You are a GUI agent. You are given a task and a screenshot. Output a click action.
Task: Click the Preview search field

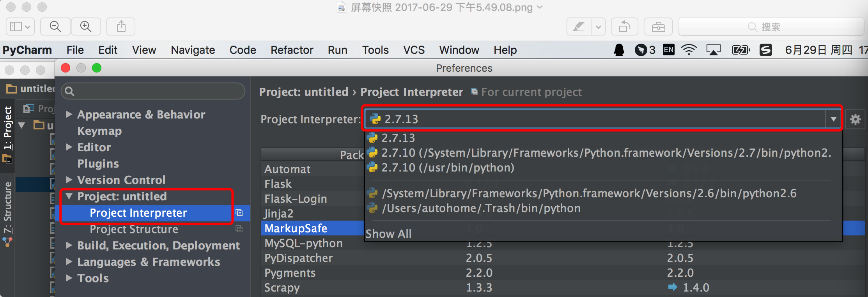pos(771,27)
